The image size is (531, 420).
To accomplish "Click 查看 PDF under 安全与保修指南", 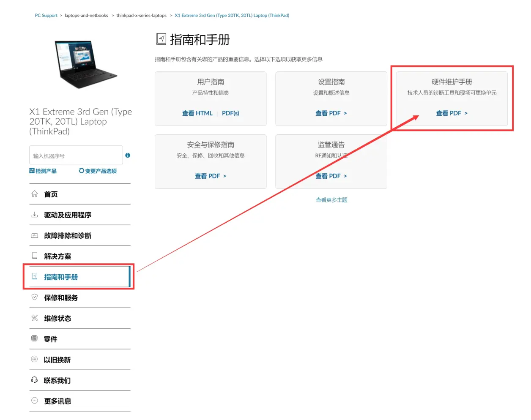I will coord(211,176).
